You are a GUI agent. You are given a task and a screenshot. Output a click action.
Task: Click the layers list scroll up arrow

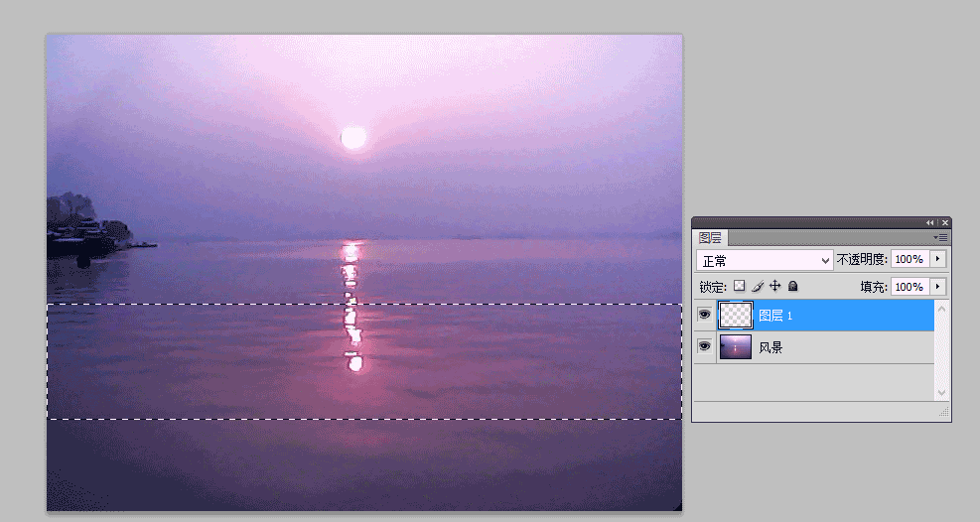tap(942, 309)
